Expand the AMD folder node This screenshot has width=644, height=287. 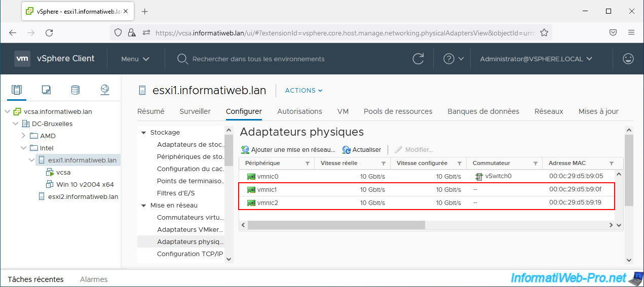[x=23, y=136]
